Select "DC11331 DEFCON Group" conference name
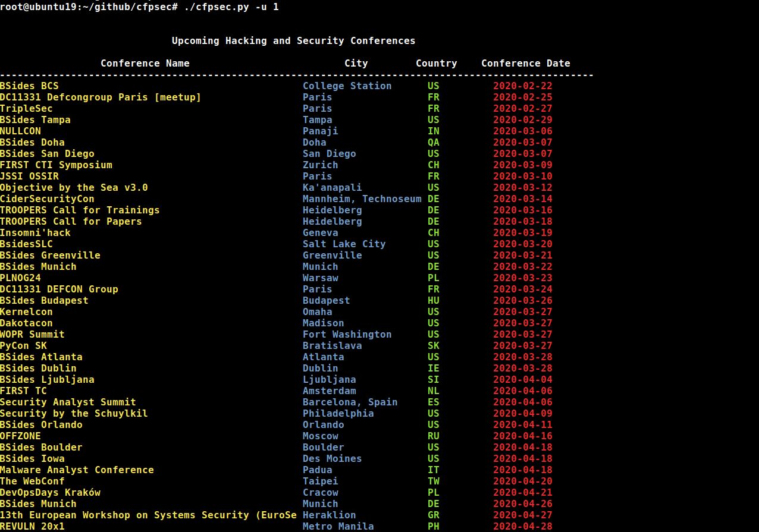Image resolution: width=759 pixels, height=532 pixels. [59, 289]
